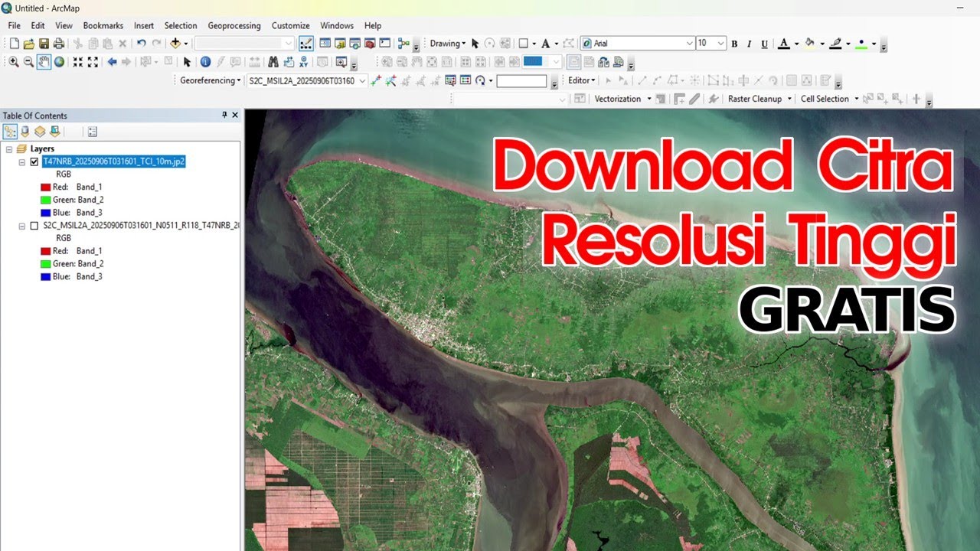Open the Editor dropdown menu
The image size is (980, 551).
[x=581, y=80]
